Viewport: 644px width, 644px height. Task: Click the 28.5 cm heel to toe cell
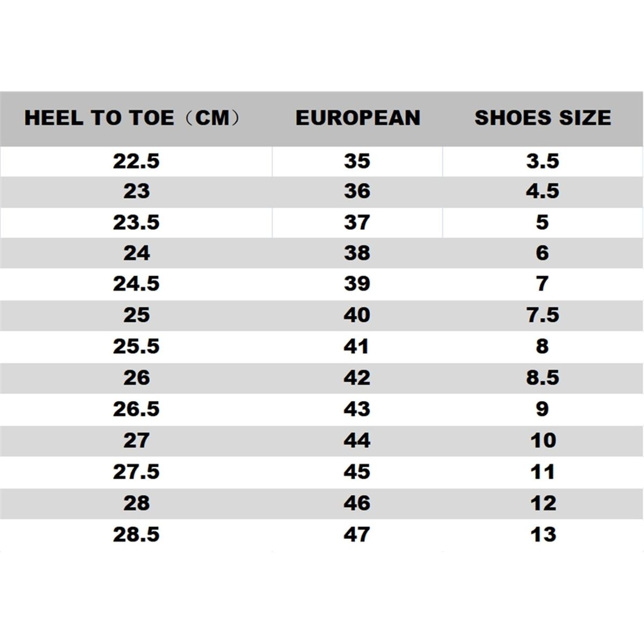[136, 535]
